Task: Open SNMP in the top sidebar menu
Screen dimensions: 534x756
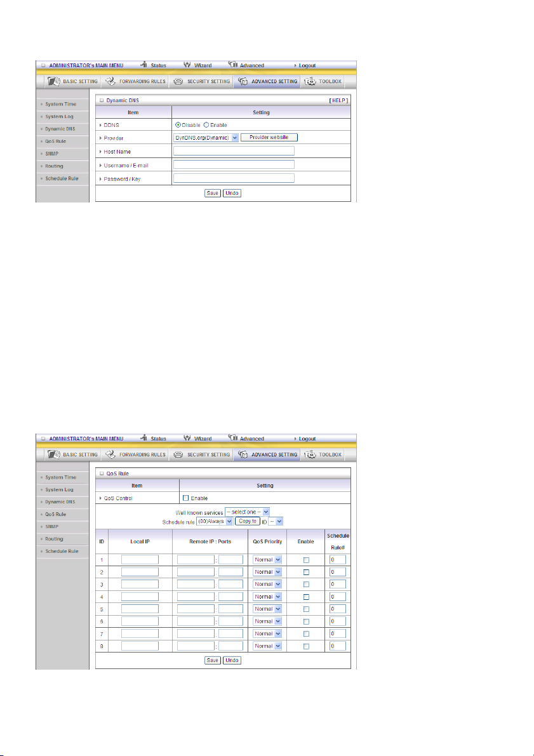Action: [x=51, y=154]
